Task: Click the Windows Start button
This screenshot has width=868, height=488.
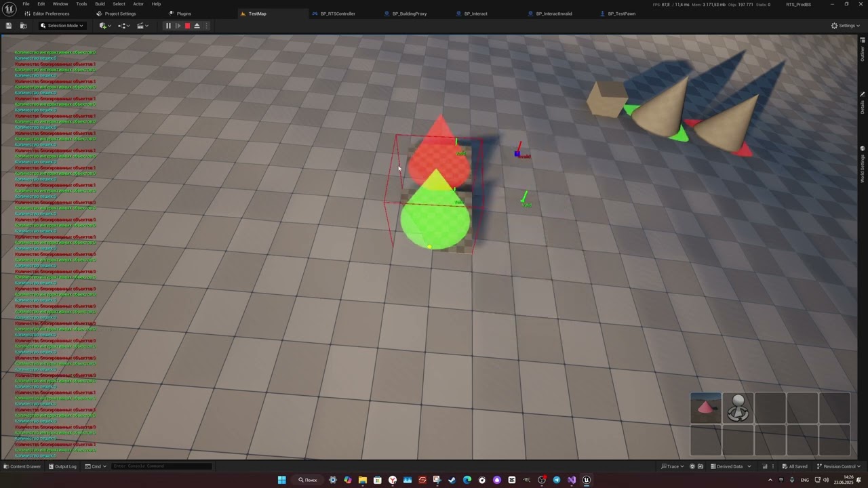Action: (281, 480)
